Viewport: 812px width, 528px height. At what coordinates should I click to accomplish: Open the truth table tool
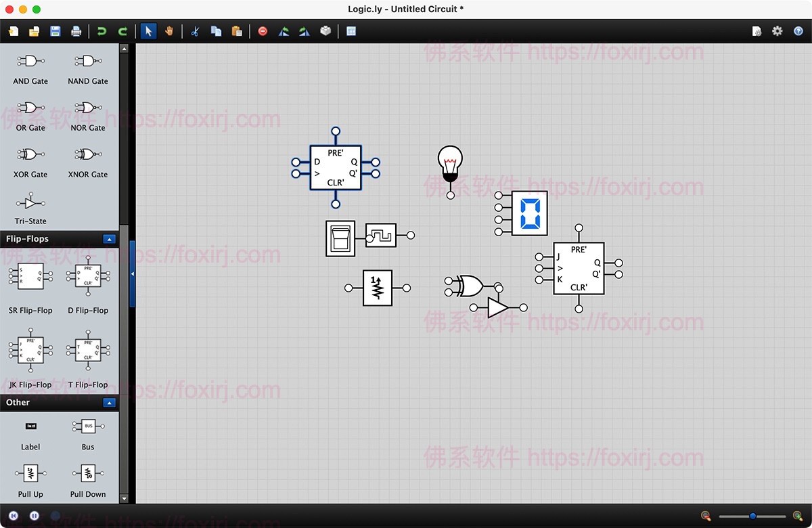click(x=351, y=31)
